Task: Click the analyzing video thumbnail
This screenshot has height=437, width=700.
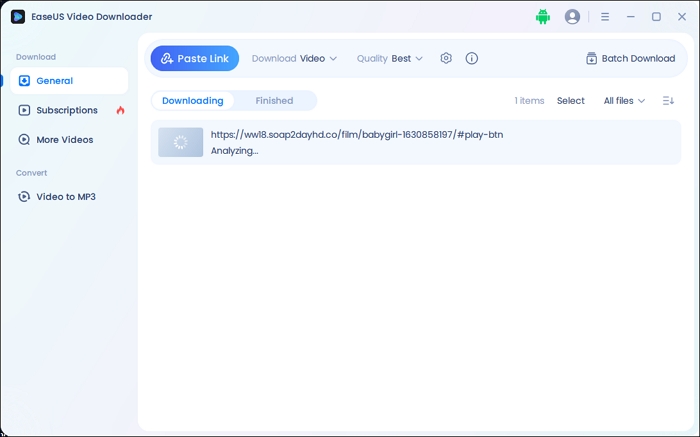Action: click(180, 143)
